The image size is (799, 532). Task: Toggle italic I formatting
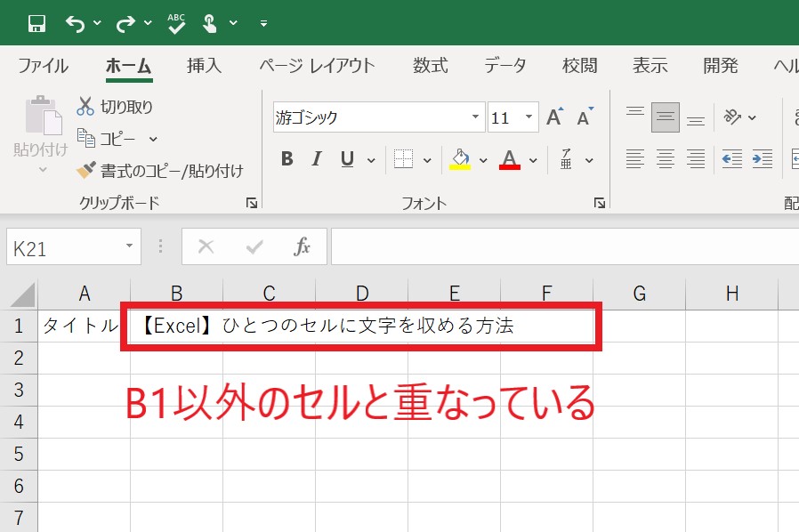pyautogui.click(x=317, y=159)
